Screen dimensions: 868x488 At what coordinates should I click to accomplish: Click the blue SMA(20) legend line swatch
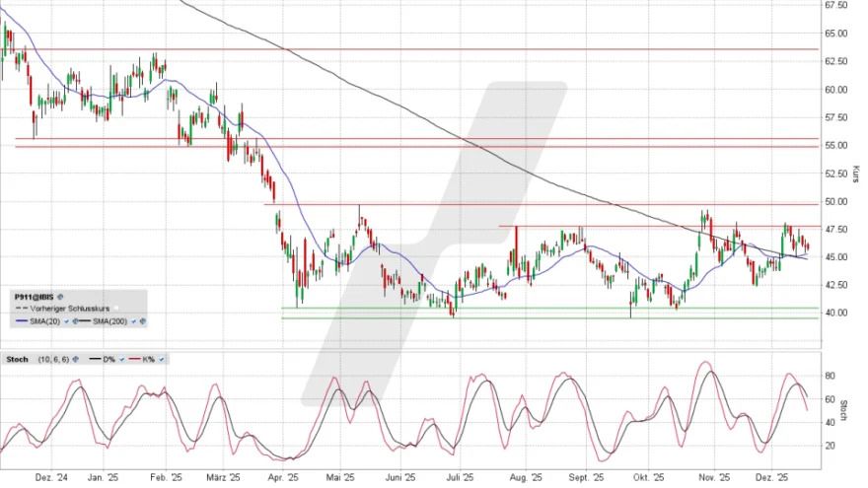(x=22, y=321)
